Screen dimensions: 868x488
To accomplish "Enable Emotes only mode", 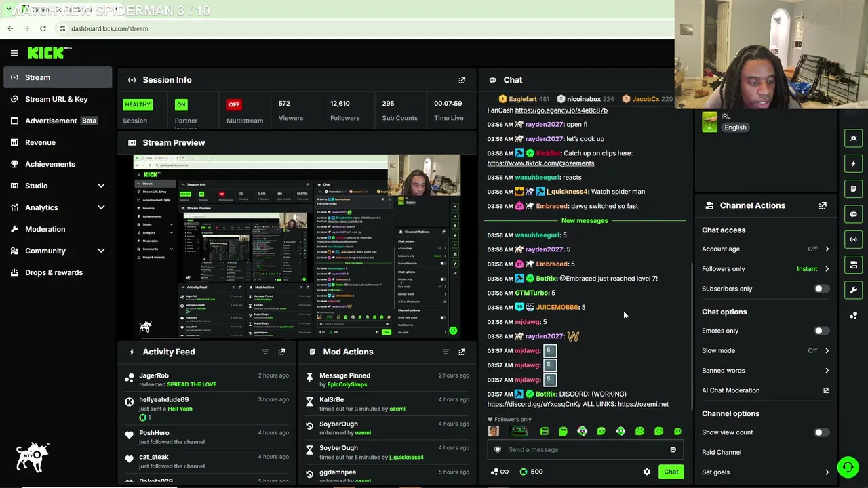I will point(821,331).
